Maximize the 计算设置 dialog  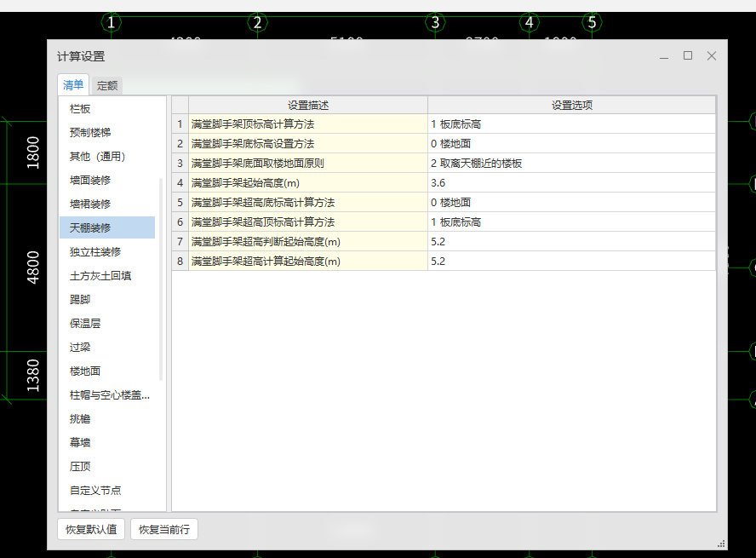click(688, 56)
